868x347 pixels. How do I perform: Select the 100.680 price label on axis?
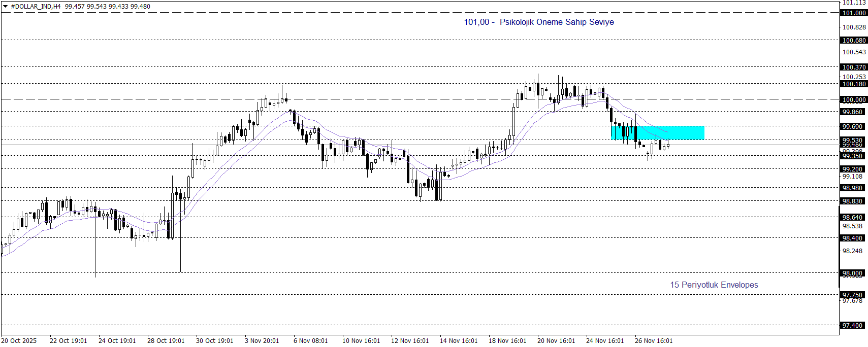pyautogui.click(x=854, y=41)
